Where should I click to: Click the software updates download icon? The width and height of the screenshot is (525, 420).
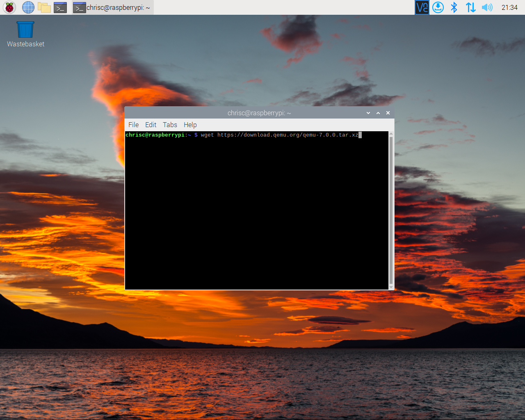point(438,7)
